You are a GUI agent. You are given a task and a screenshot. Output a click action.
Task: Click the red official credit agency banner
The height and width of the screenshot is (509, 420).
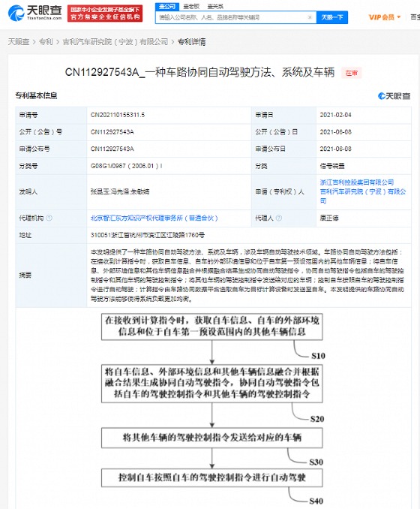click(105, 14)
